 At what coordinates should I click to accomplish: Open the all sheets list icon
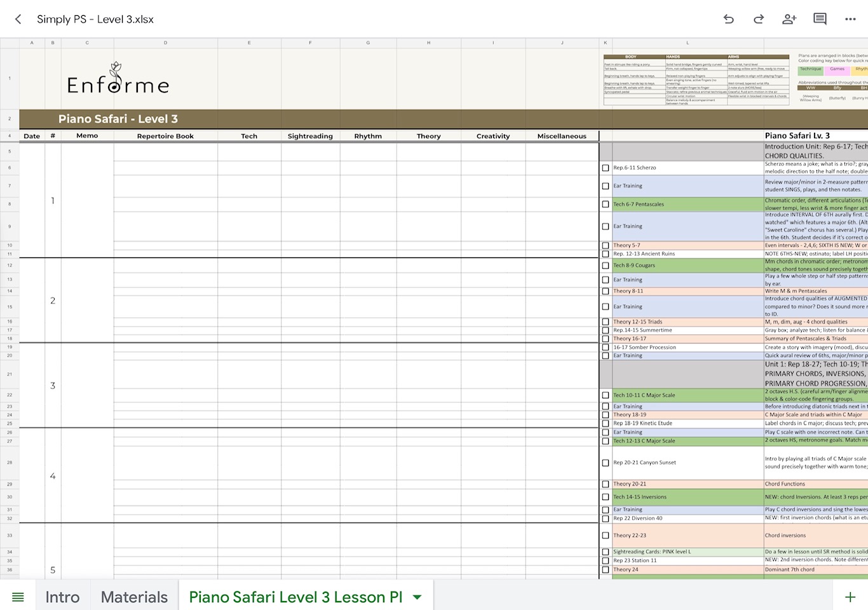coord(18,597)
